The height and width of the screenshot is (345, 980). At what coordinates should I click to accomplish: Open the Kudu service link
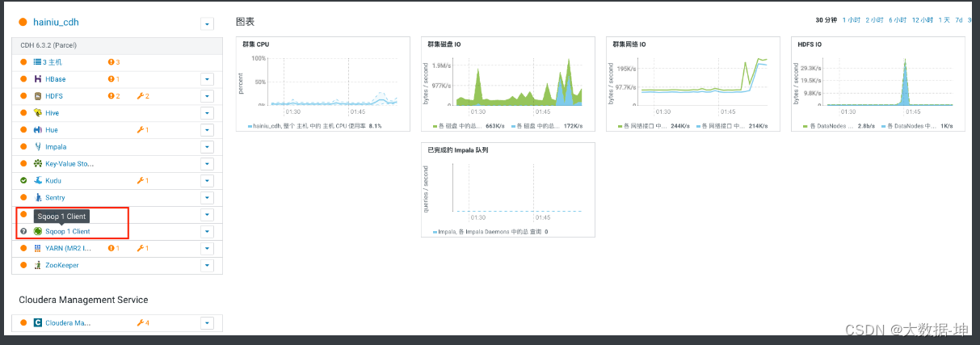[x=53, y=181]
